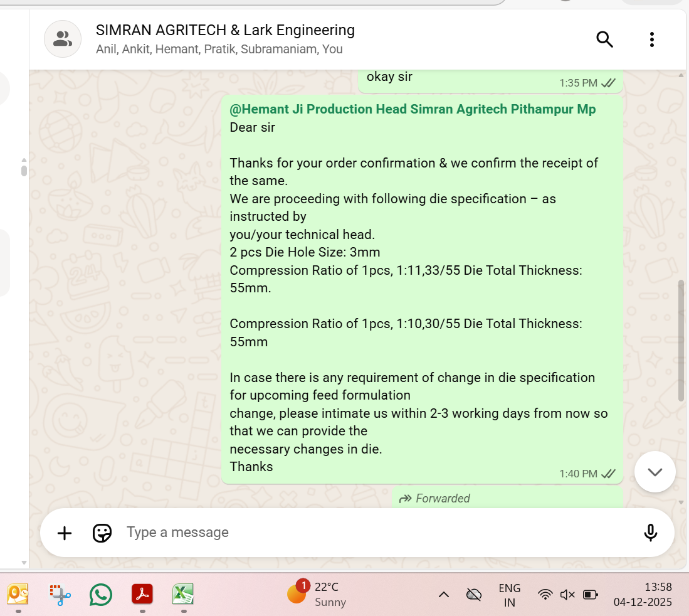
Task: Open the sticker and emoji picker
Action: [x=102, y=533]
